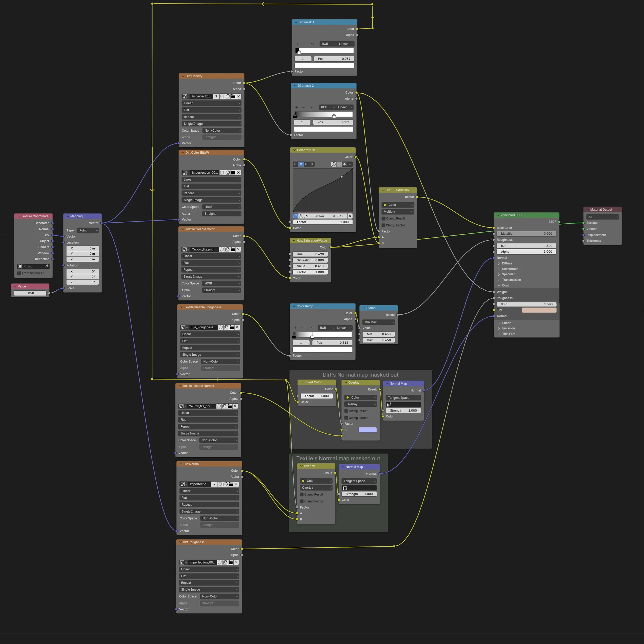This screenshot has height=644, width=644.
Task: Open Multiply blend mode dropdown
Action: tap(398, 212)
